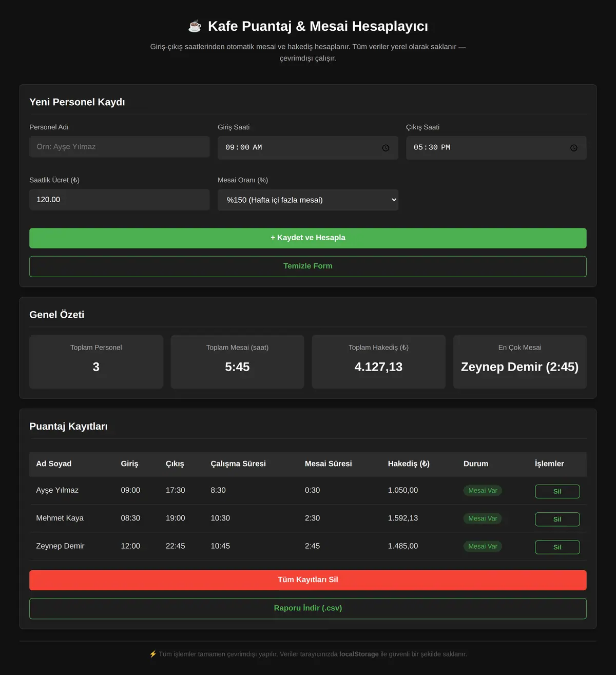Image resolution: width=616 pixels, height=675 pixels.
Task: Click the Puantaj Kayıtları heading
Action: click(x=69, y=427)
